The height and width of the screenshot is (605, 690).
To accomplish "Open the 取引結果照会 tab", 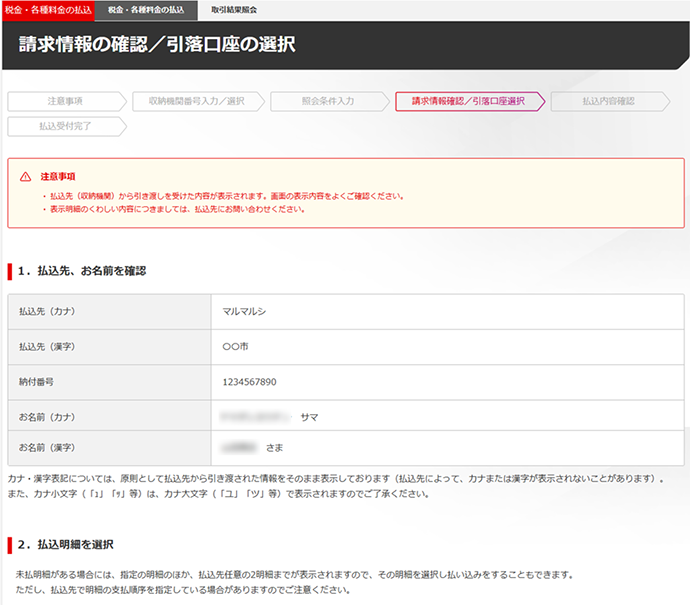I will (233, 8).
